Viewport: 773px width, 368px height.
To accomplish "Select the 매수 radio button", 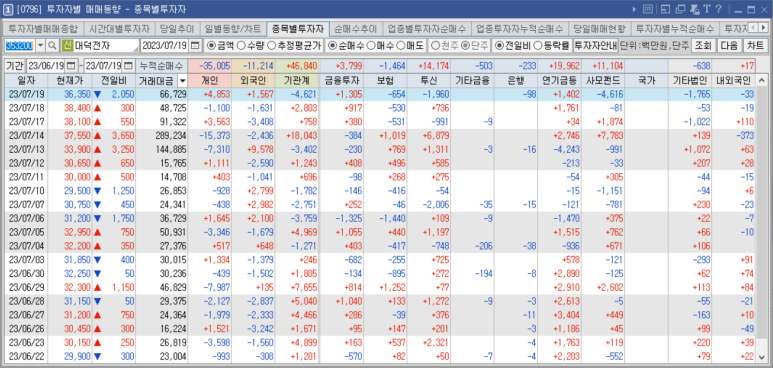I will pyautogui.click(x=371, y=46).
